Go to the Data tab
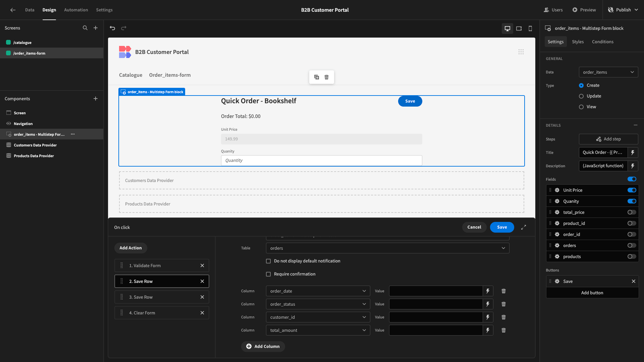This screenshot has width=644, height=362. pos(30,10)
